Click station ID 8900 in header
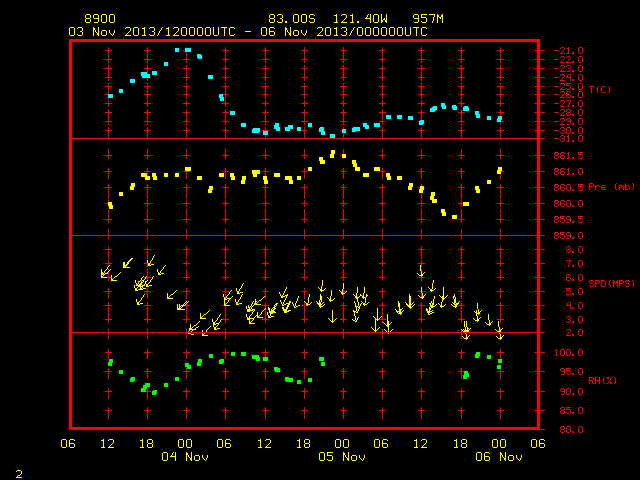The width and height of the screenshot is (640, 480). point(100,19)
